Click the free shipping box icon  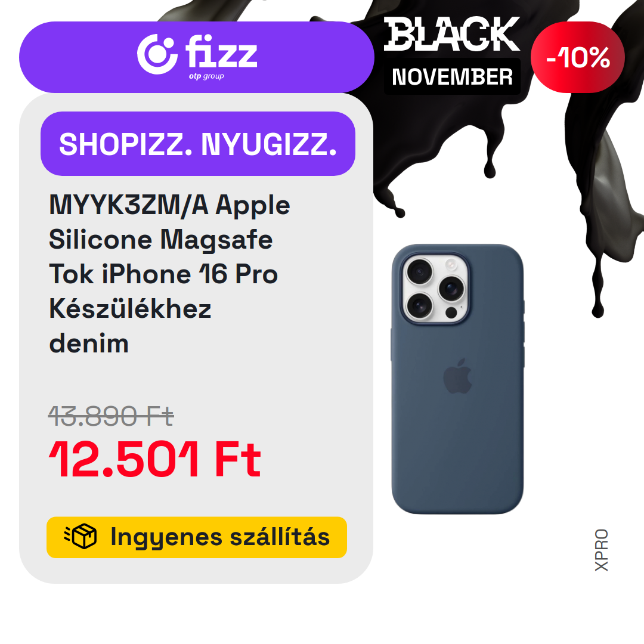80,536
